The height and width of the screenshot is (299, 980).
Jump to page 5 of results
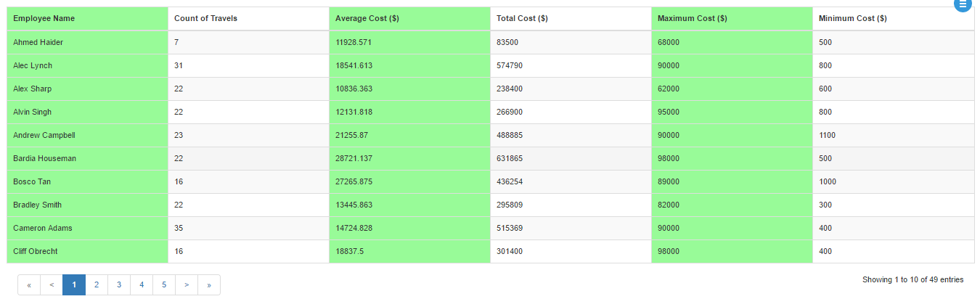click(x=164, y=285)
